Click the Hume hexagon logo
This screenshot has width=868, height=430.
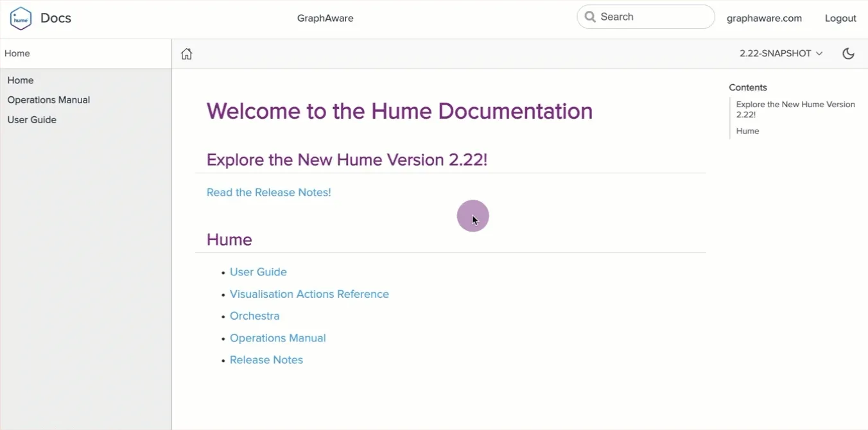[21, 19]
